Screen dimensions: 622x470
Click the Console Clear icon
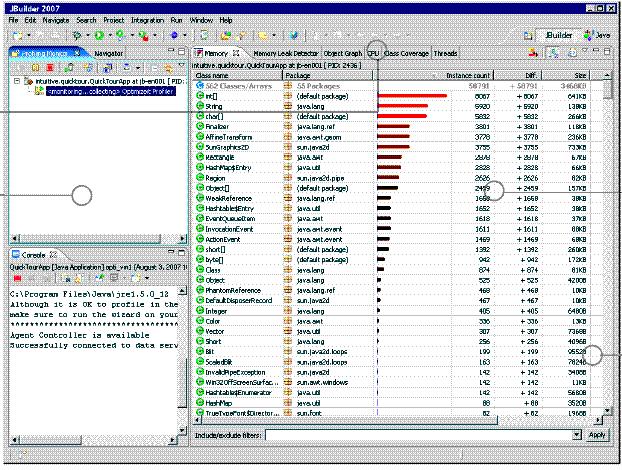(67, 278)
